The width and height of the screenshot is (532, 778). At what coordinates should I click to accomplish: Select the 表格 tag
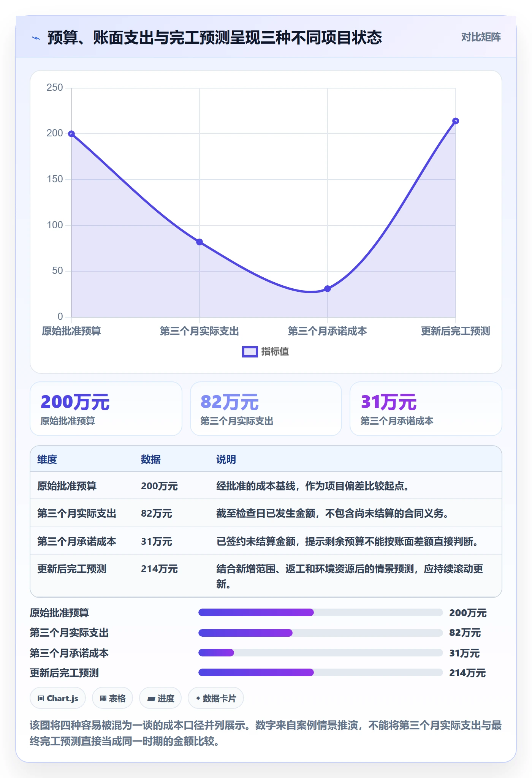point(112,698)
